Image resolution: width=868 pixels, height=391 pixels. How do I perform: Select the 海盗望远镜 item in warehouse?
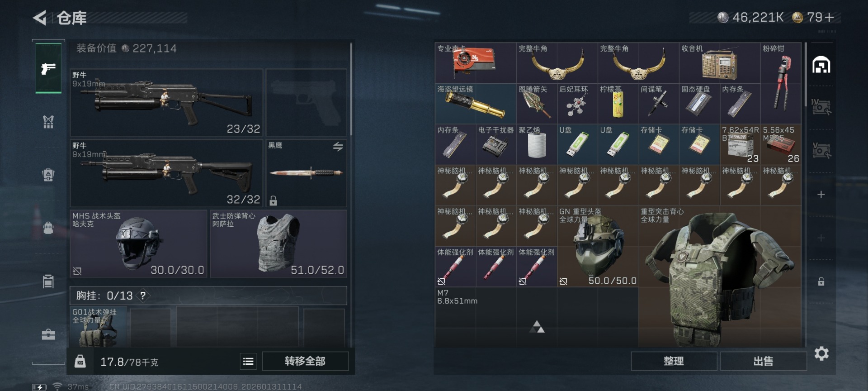(x=476, y=104)
